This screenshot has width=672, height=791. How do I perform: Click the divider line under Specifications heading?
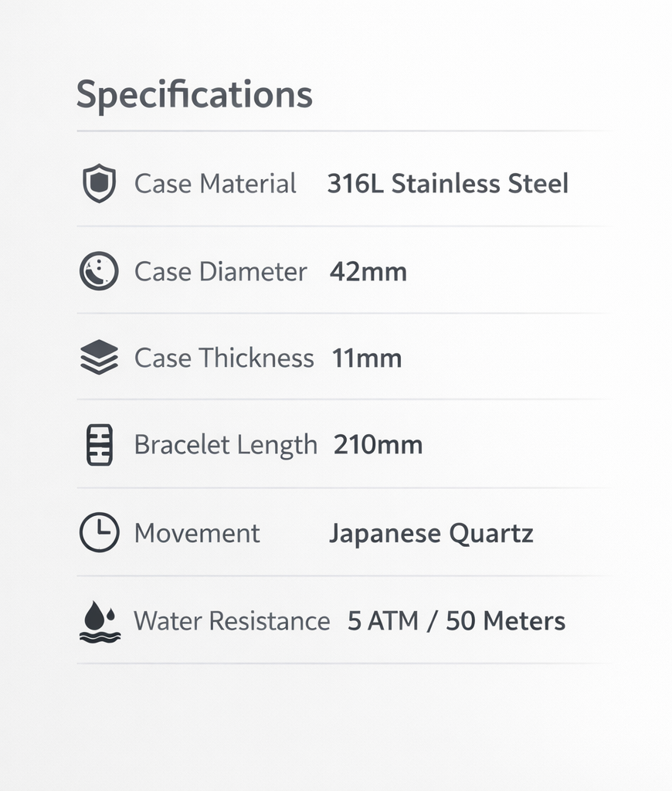coord(344,131)
